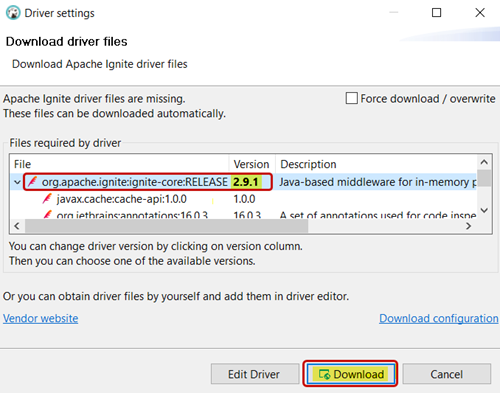Click 'Java-based middleware for in-memory' description
The image size is (500, 393).
(377, 182)
